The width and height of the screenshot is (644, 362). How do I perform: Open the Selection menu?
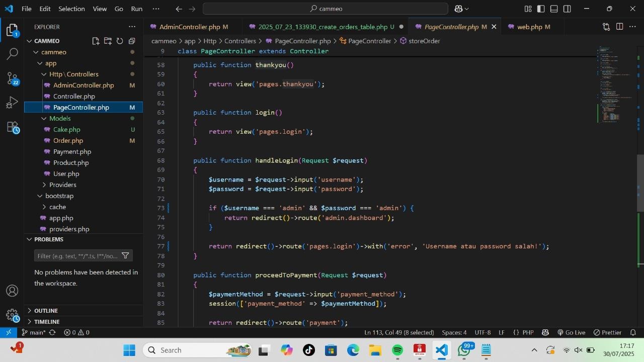tap(71, 9)
